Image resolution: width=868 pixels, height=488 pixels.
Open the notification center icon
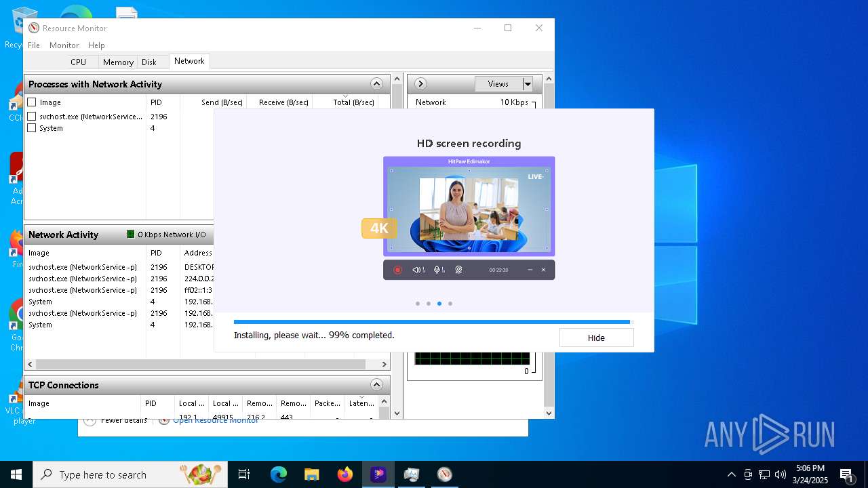[847, 474]
